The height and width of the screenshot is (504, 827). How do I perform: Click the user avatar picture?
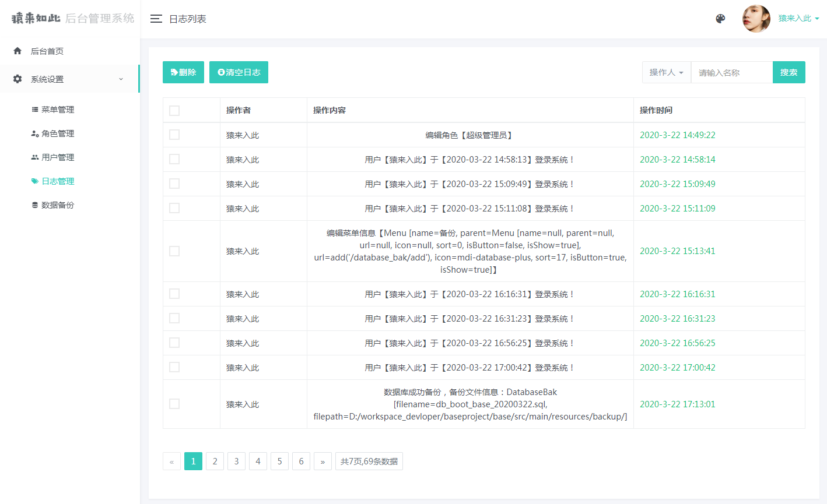click(756, 19)
